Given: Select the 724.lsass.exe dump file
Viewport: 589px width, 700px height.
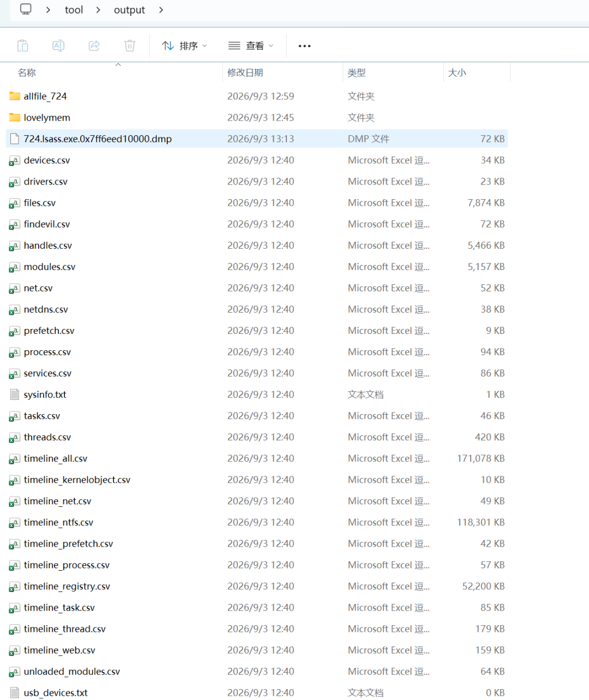Looking at the screenshot, I should point(257,139).
